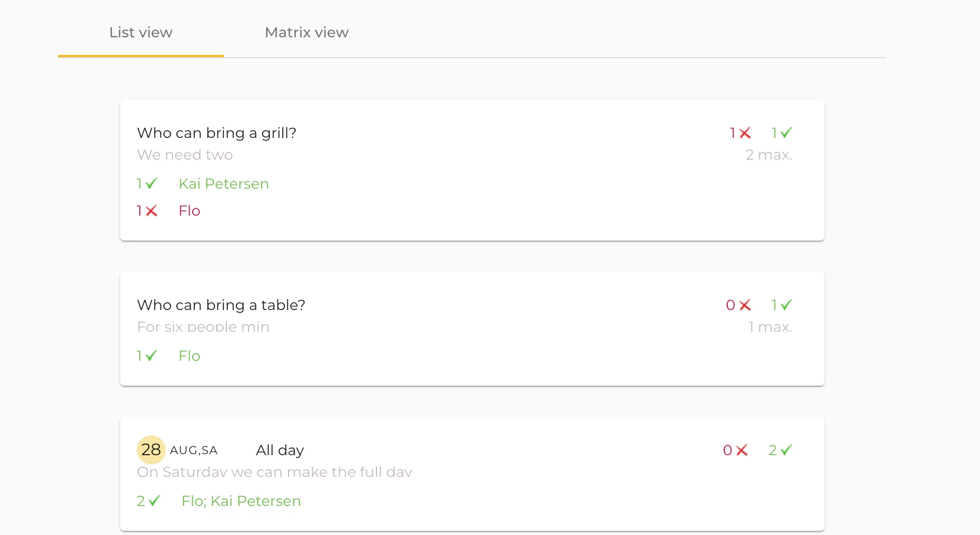Select the 28 date circle badge
The width and height of the screenshot is (980, 535).
pyautogui.click(x=151, y=450)
